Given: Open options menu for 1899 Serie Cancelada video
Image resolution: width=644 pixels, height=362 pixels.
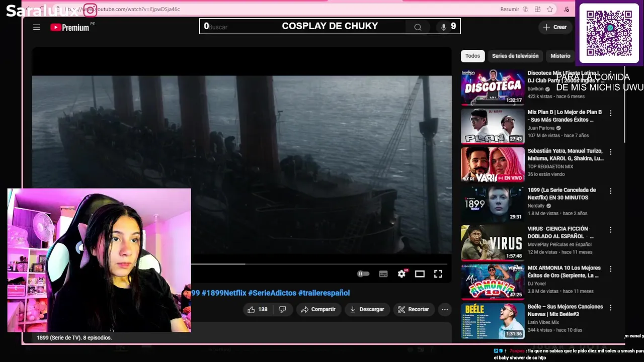Looking at the screenshot, I should click(610, 191).
